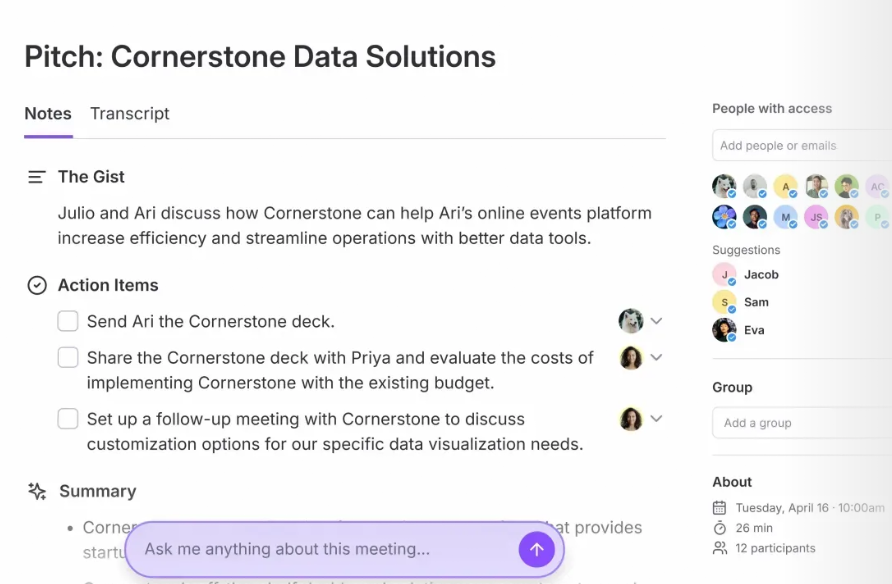Add Sam from the Suggestions list

pyautogui.click(x=757, y=301)
